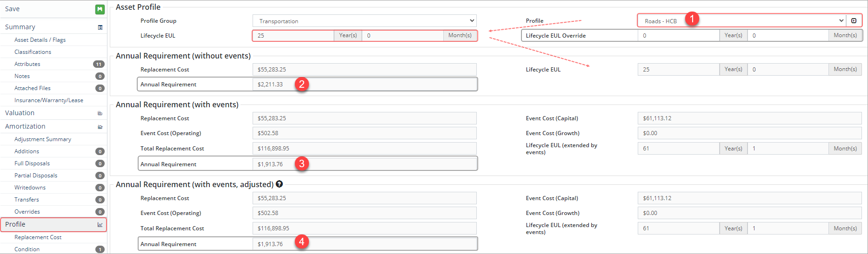Open the Profile Group dropdown showing Transportation
The height and width of the screenshot is (254, 868).
point(365,21)
